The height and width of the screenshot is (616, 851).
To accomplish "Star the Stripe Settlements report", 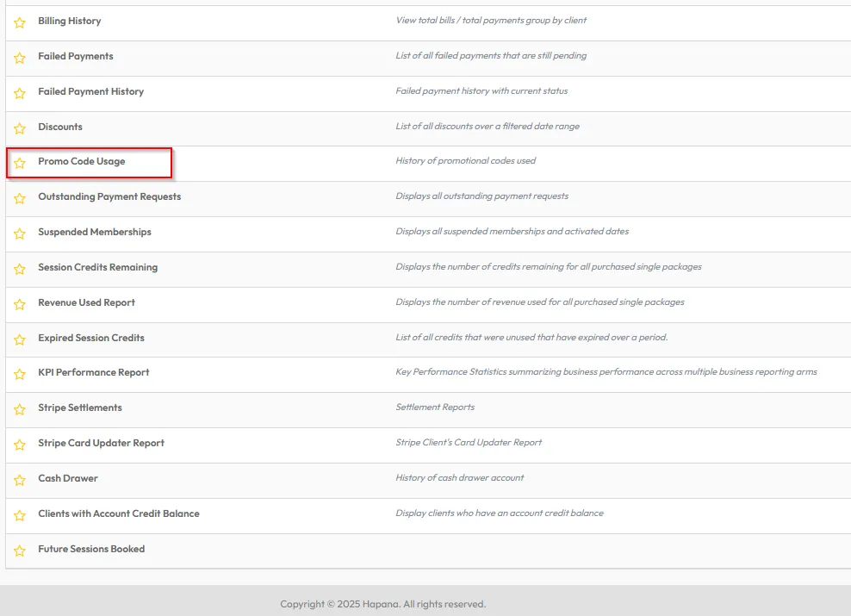I will point(20,409).
